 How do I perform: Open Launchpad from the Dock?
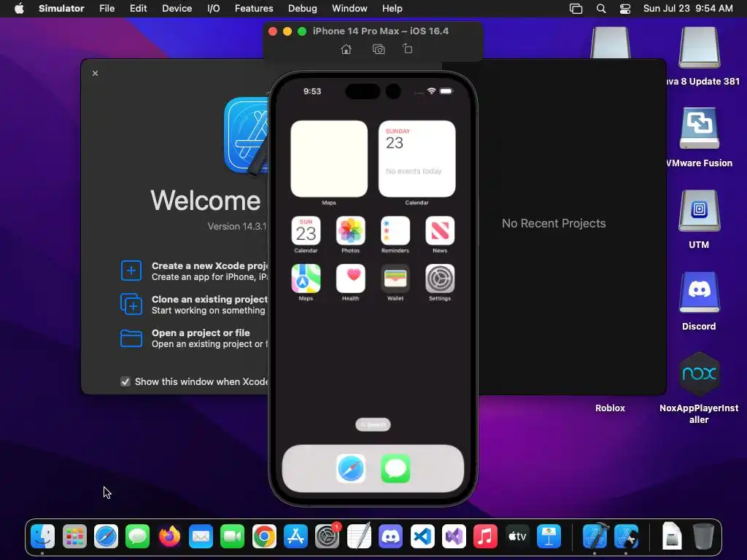coord(74,537)
